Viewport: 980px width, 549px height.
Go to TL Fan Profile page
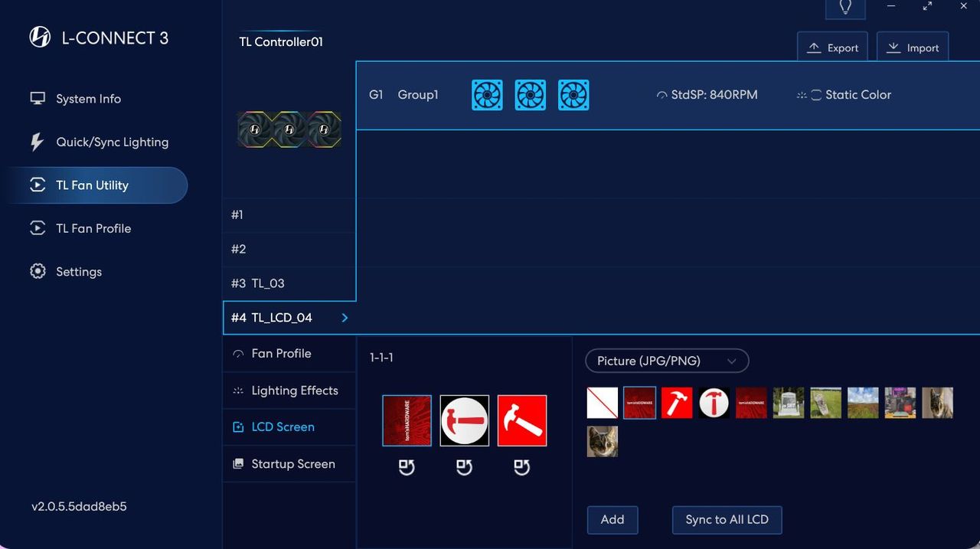pyautogui.click(x=93, y=228)
